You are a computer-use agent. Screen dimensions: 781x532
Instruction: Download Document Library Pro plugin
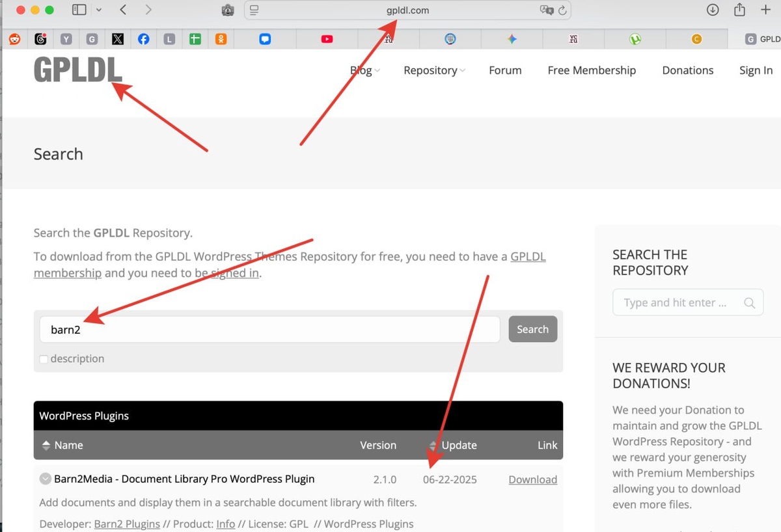[532, 480]
